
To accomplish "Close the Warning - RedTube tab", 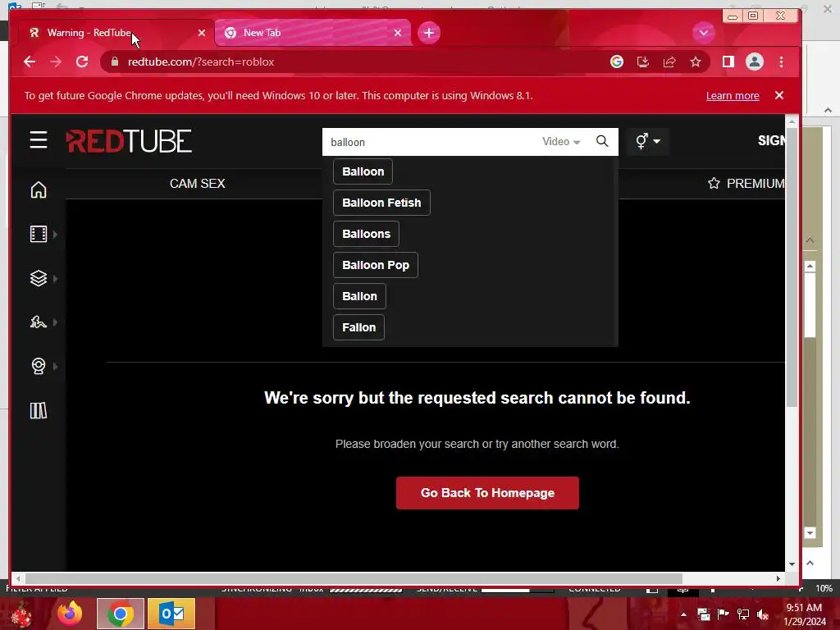I will (x=202, y=33).
